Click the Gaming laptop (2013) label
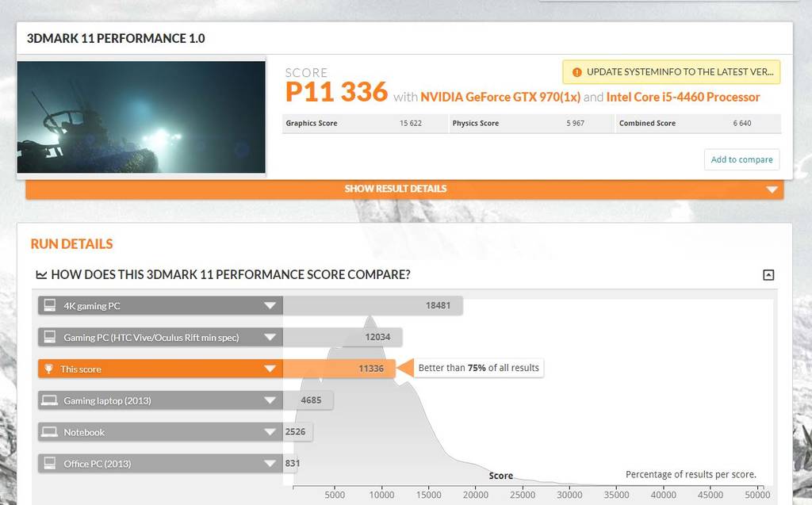Image resolution: width=812 pixels, height=505 pixels. [107, 401]
